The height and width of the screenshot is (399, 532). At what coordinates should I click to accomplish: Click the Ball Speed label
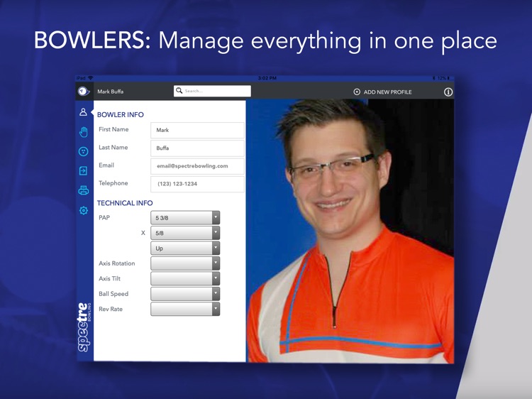[113, 294]
